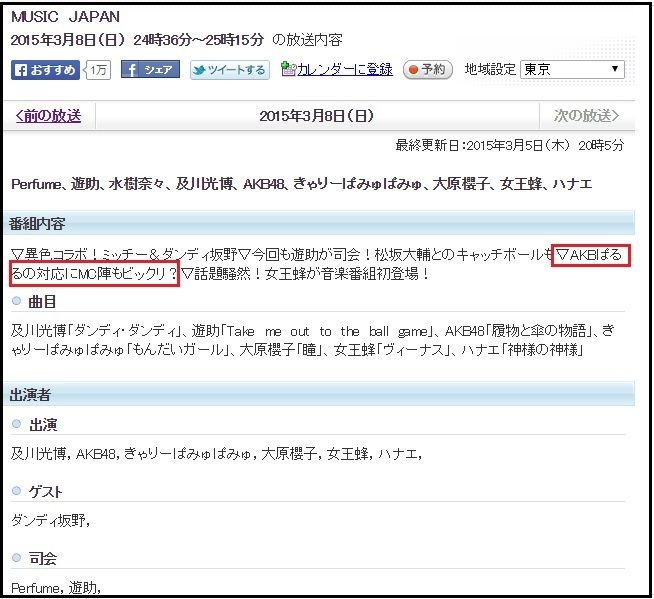Image resolution: width=654 pixels, height=599 pixels.
Task: Click the ゲスト subheading
Action: pyautogui.click(x=45, y=492)
